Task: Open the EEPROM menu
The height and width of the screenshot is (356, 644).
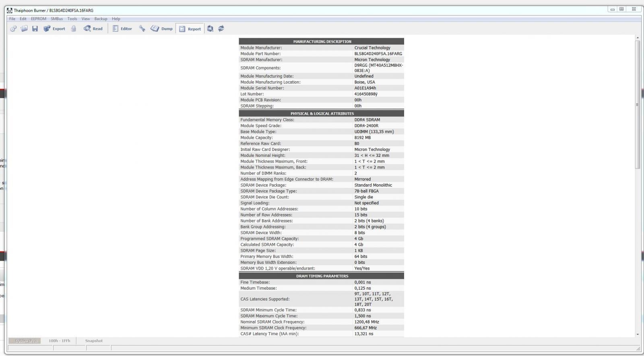Action: click(39, 19)
